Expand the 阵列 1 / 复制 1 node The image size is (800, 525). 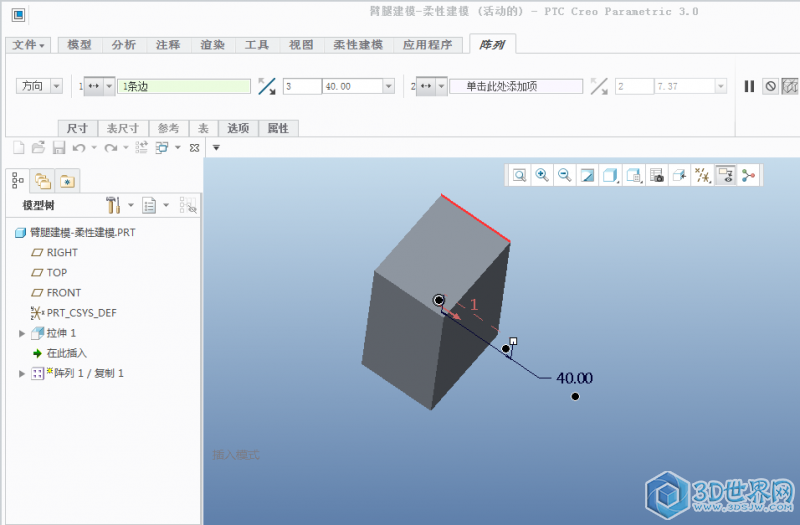coord(22,373)
